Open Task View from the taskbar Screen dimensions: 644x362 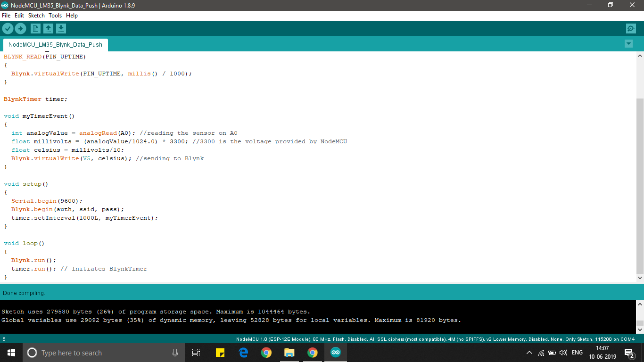(196, 353)
